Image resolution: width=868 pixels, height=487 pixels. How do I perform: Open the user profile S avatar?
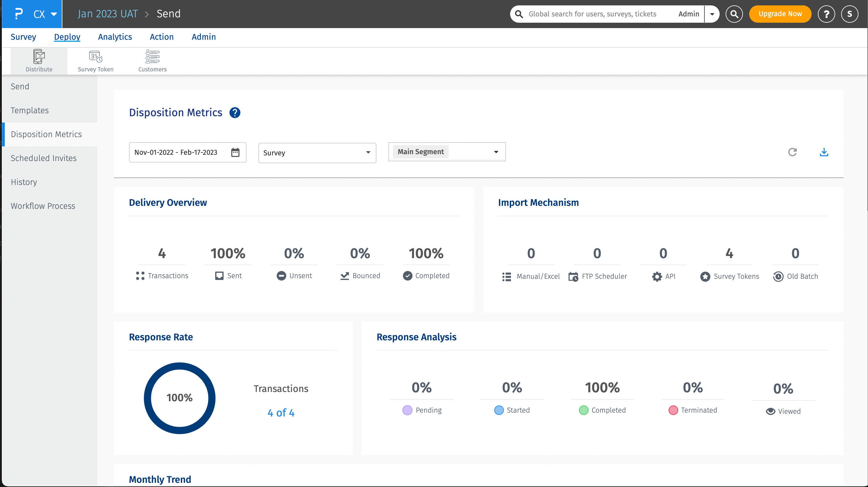click(849, 14)
